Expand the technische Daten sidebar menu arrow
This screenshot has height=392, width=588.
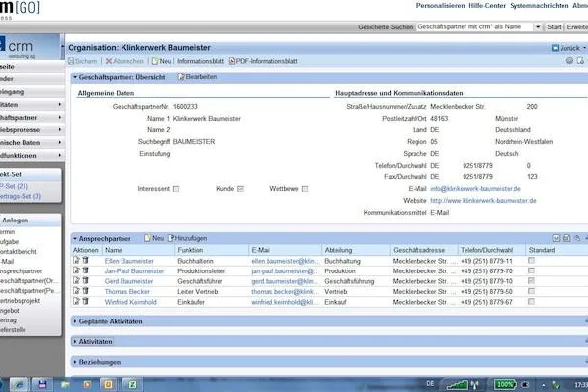pos(59,142)
